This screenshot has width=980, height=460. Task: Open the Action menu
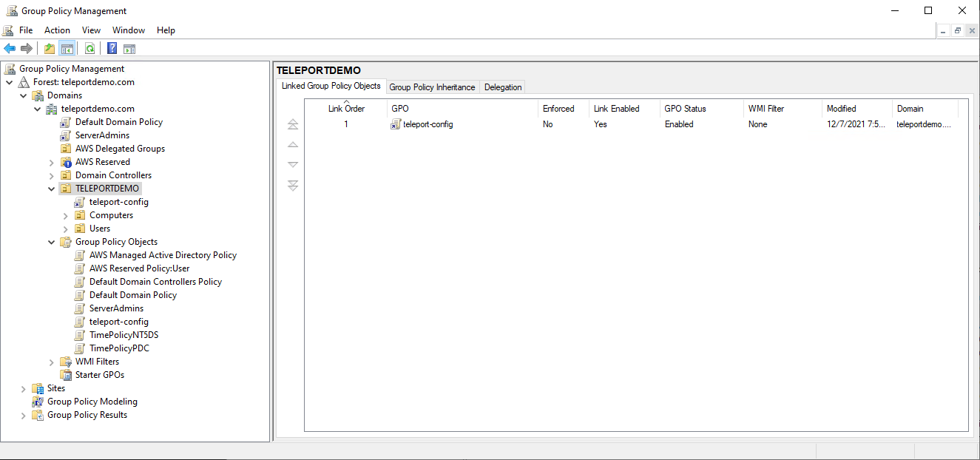pyautogui.click(x=57, y=30)
